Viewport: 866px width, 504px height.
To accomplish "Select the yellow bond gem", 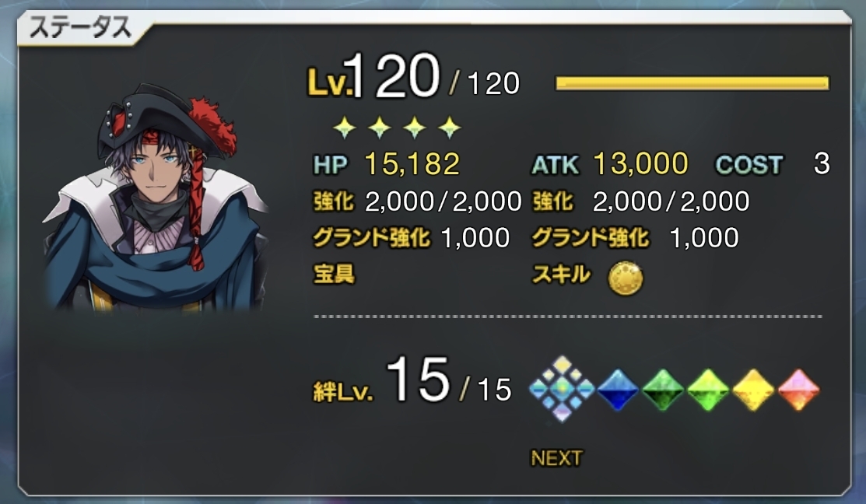I will 753,390.
